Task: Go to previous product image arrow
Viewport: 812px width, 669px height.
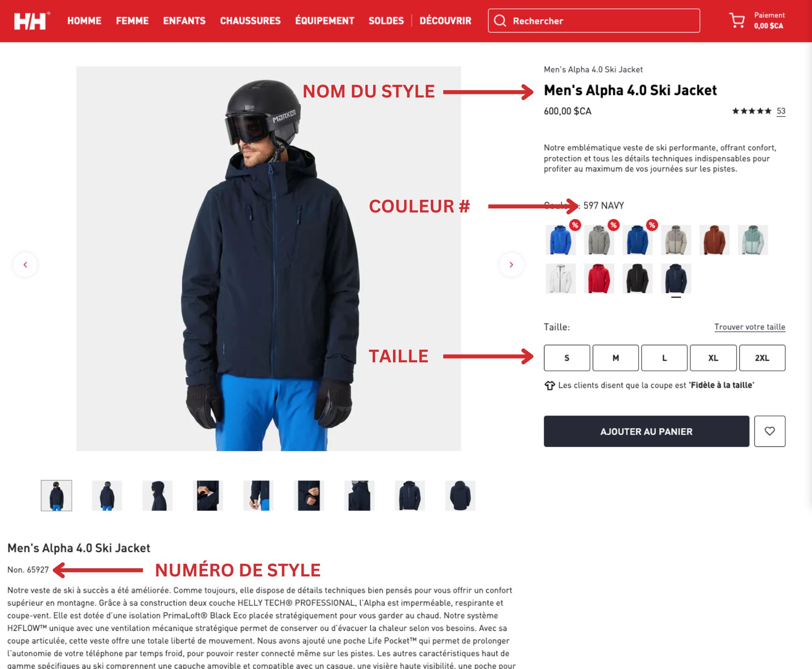Action: point(25,265)
